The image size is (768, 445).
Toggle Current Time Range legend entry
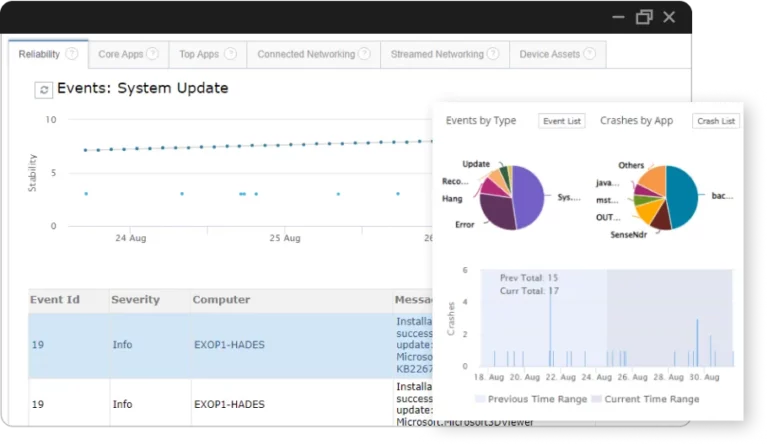pos(646,399)
